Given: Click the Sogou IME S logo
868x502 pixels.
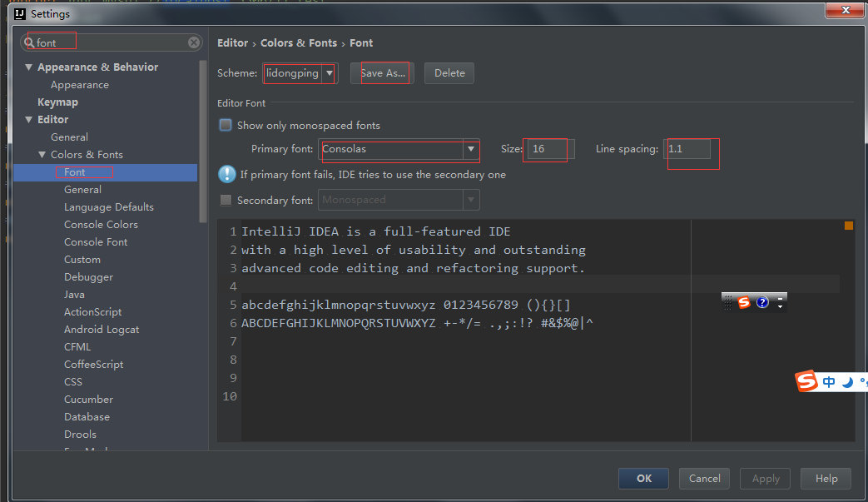Looking at the screenshot, I should pos(806,380).
